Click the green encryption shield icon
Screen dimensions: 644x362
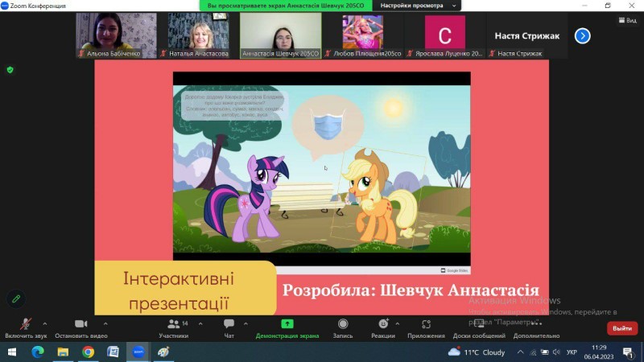[10, 70]
